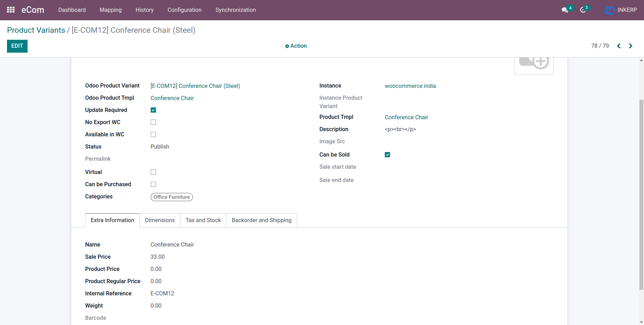Screen dimensions: 644x325
Task: Click the EDIT button
Action: click(17, 46)
